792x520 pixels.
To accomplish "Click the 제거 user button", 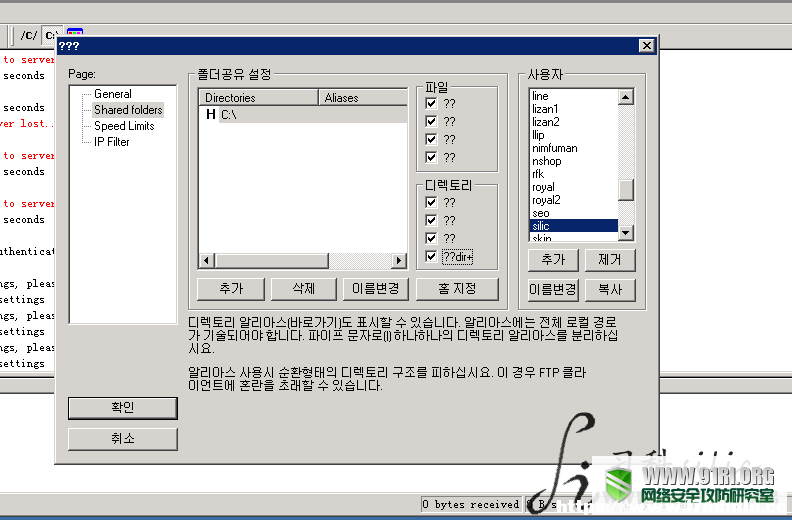I will pyautogui.click(x=610, y=260).
